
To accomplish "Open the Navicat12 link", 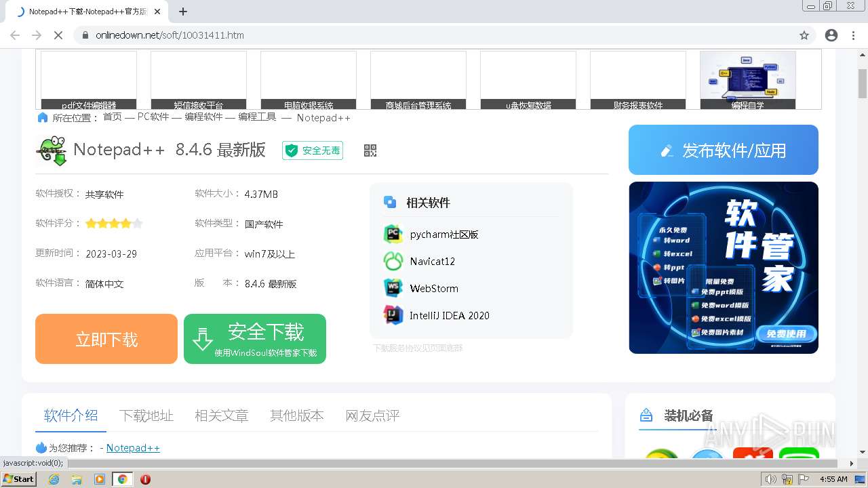I will 433,261.
